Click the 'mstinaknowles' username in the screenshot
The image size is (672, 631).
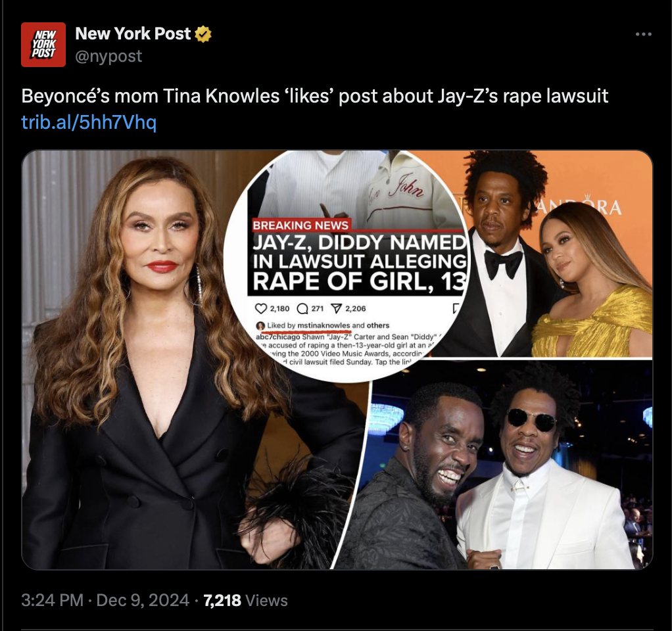[x=324, y=325]
